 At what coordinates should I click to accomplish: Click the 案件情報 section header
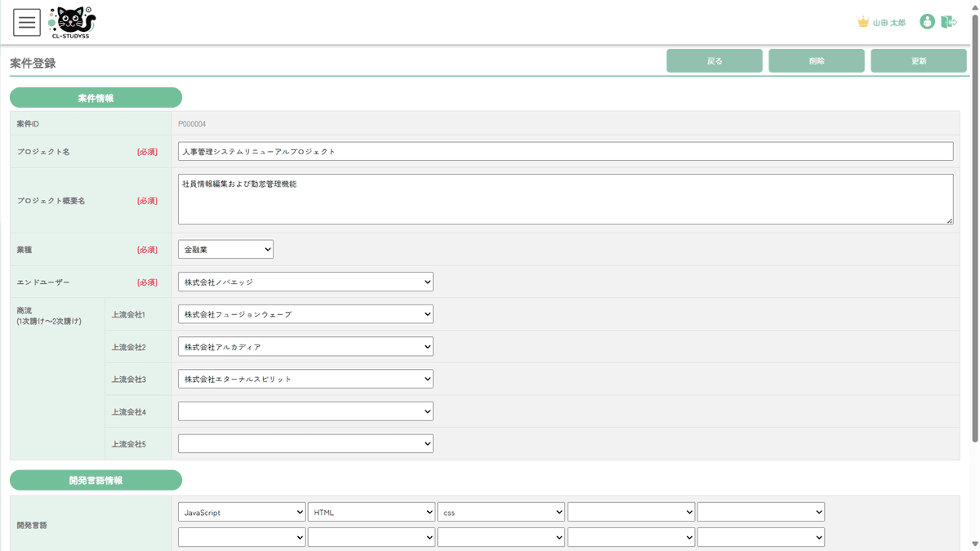96,98
